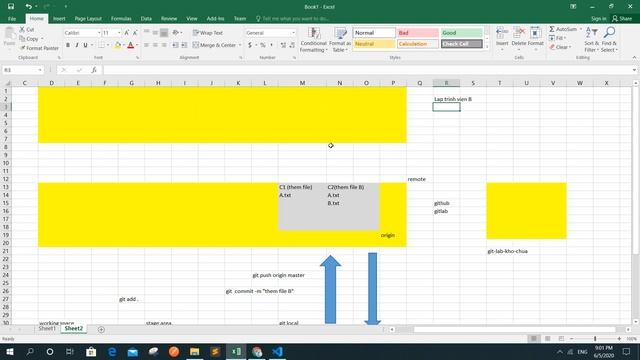This screenshot has width=640, height=360.
Task: Decrease font size with the small A
Action: 135,33
